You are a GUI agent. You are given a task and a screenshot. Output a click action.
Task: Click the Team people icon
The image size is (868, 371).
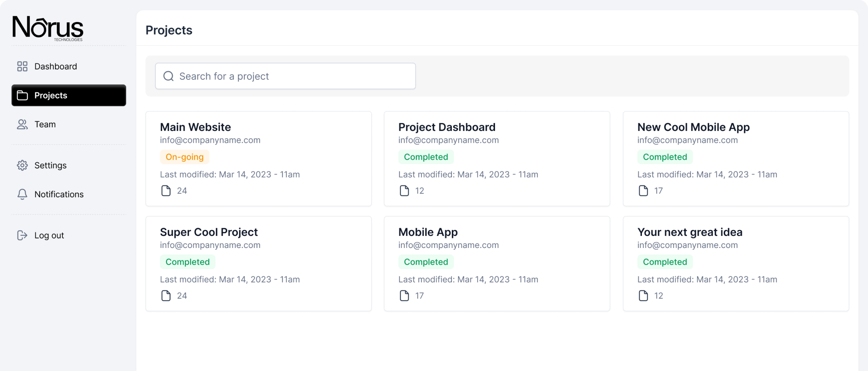click(x=22, y=125)
